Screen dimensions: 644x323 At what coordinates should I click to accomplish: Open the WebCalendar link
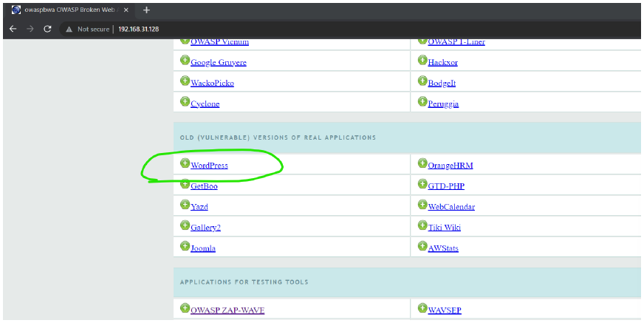click(x=451, y=207)
